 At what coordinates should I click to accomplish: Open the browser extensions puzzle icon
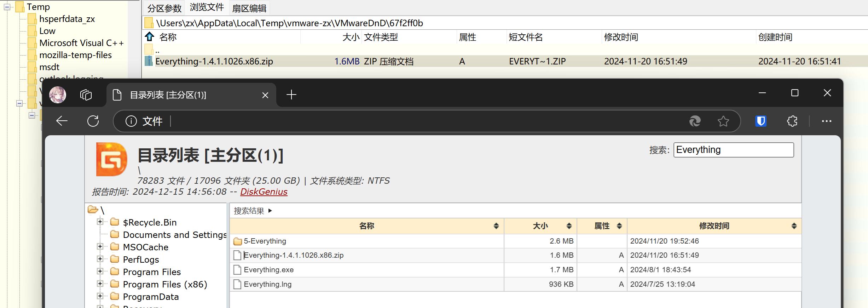(792, 121)
